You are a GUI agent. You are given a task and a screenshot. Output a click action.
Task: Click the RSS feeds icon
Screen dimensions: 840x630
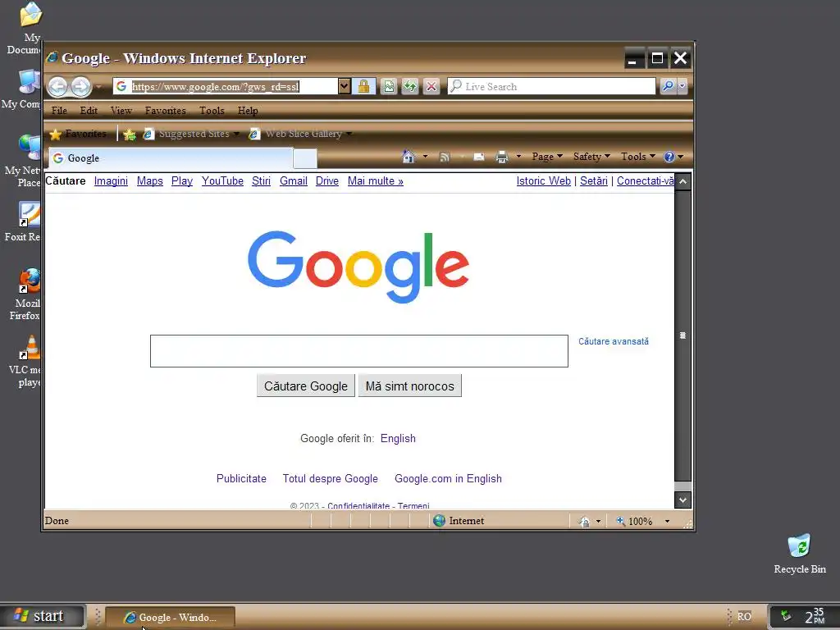tap(444, 157)
